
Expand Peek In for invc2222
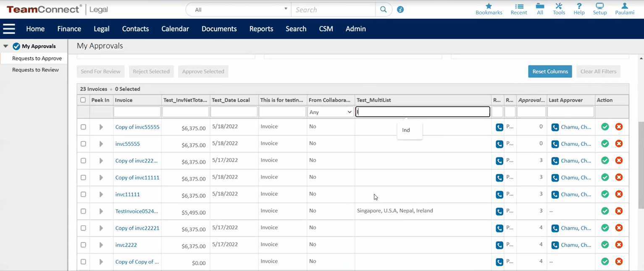tap(101, 245)
